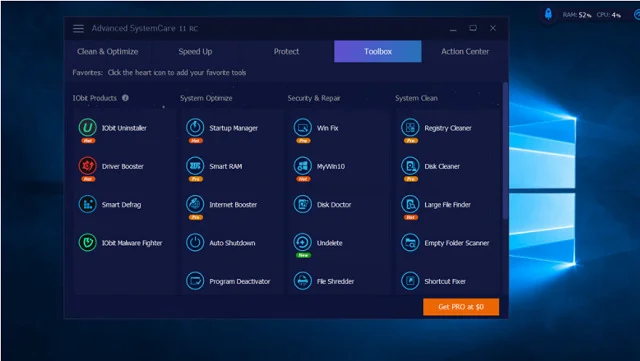Image resolution: width=640 pixels, height=361 pixels.
Task: Open Shortcut Fixer icon
Action: click(410, 281)
